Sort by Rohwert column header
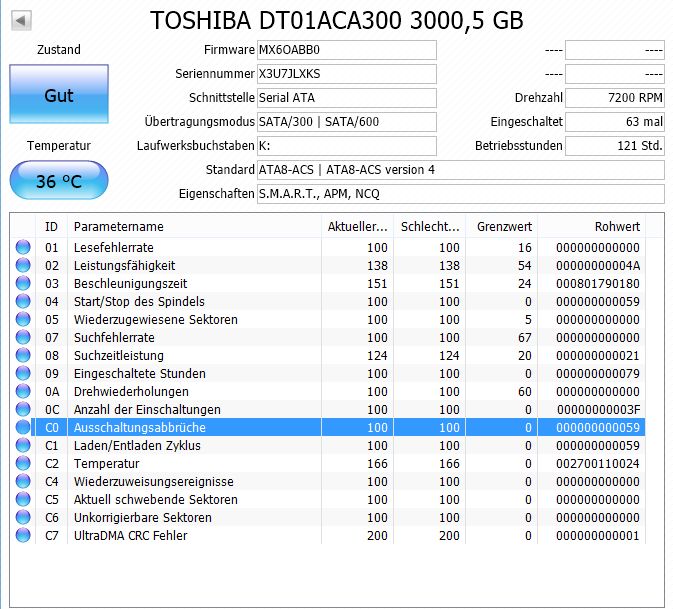This screenshot has width=673, height=609. click(x=591, y=226)
